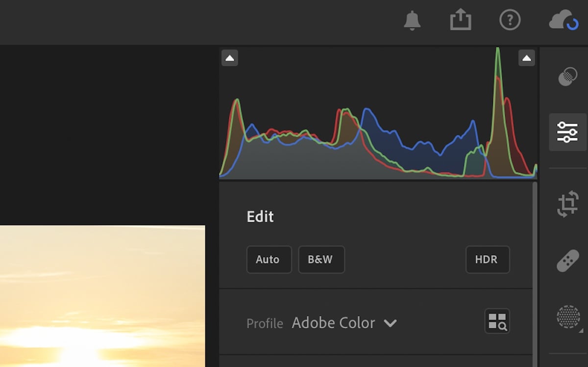Viewport: 588px width, 367px height.
Task: Open the Crop & Rotate tool
Action: [x=567, y=203]
